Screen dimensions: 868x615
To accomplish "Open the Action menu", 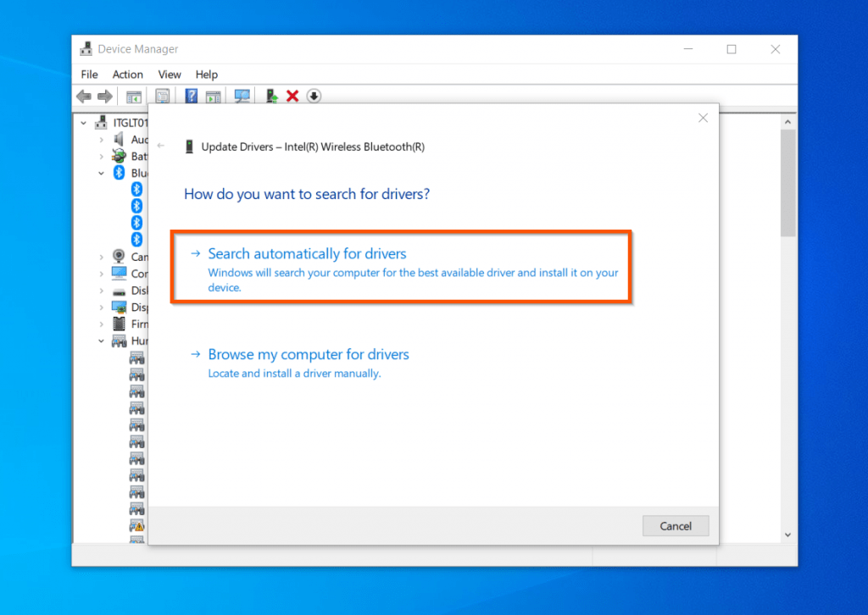I will pyautogui.click(x=127, y=75).
